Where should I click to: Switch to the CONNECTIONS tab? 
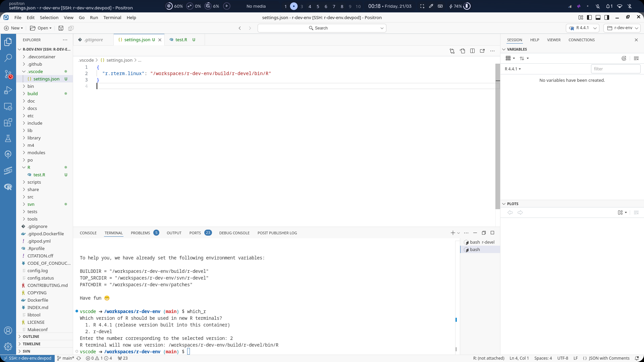582,40
